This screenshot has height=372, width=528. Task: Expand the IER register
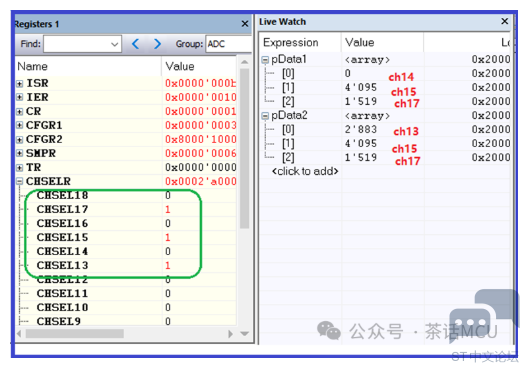tap(20, 97)
